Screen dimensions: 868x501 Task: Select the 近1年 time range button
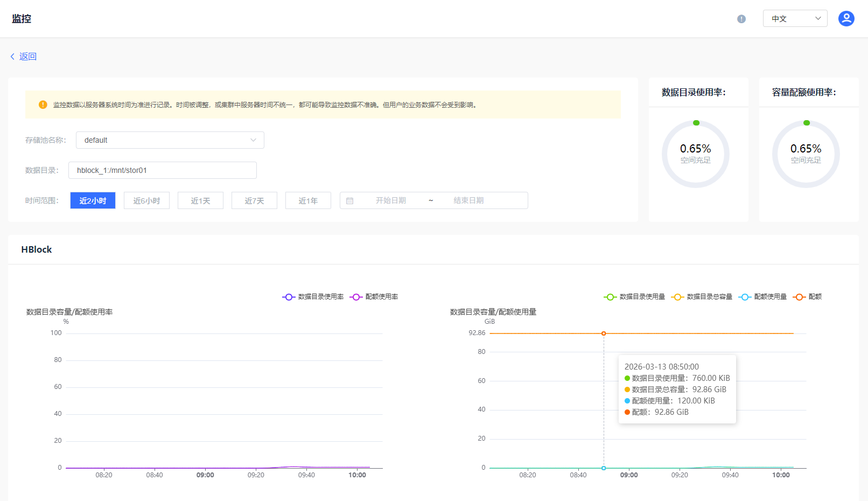[308, 200]
